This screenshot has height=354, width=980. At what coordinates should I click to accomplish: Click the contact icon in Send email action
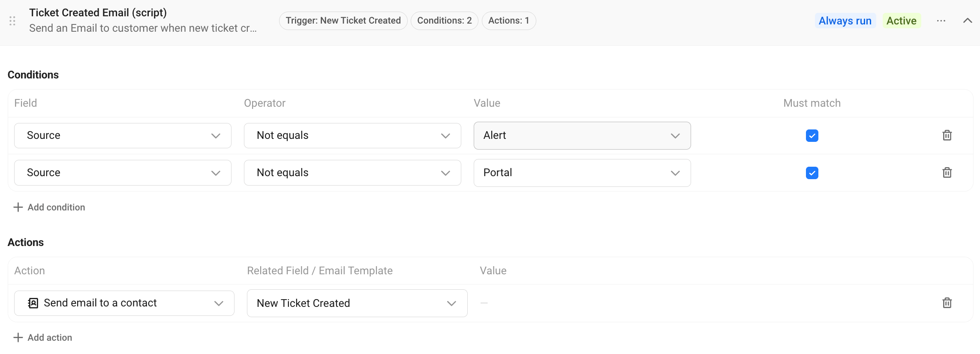pyautogui.click(x=33, y=303)
